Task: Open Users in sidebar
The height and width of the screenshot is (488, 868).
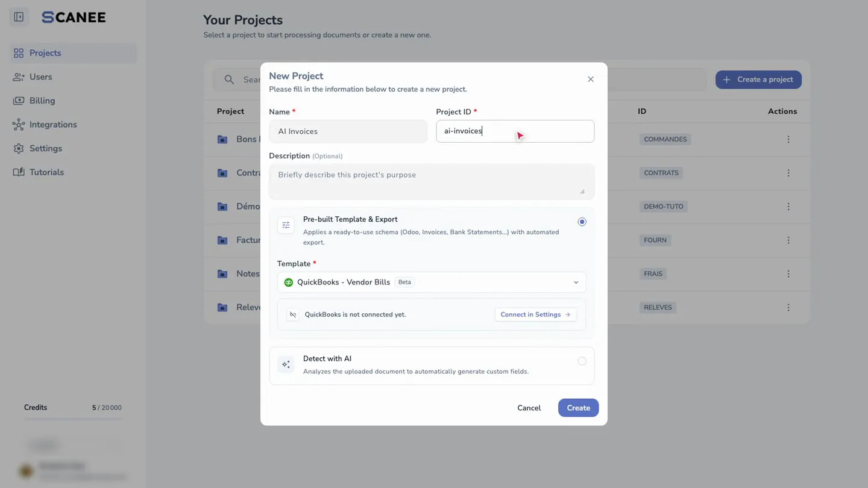Action: coord(74,77)
